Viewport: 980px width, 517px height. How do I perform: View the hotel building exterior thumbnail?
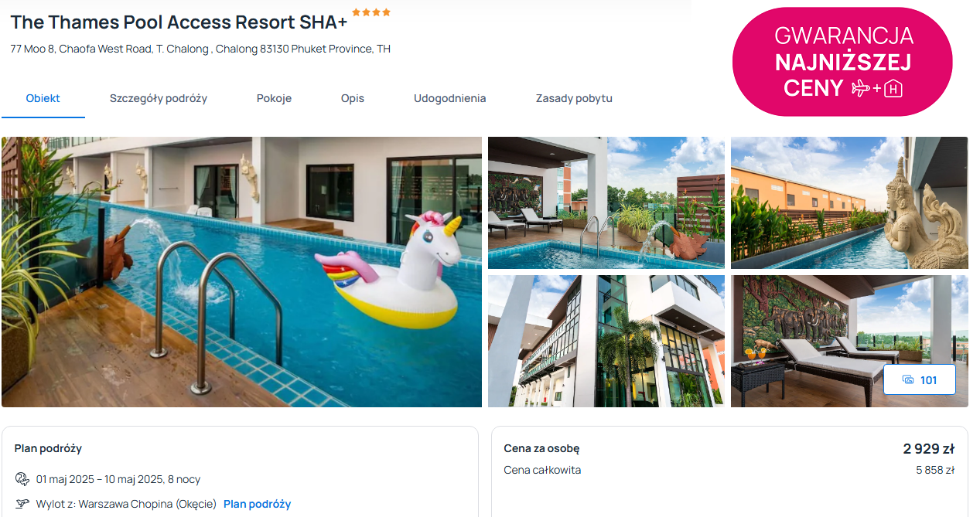[606, 341]
